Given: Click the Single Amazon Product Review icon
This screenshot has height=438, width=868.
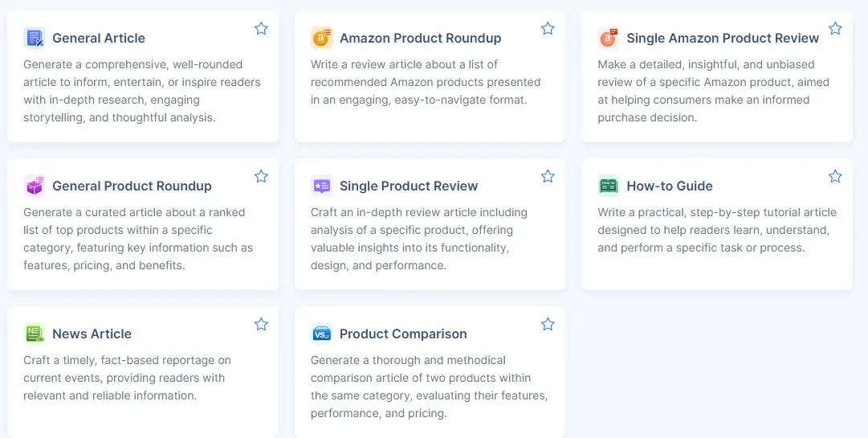Looking at the screenshot, I should 609,38.
